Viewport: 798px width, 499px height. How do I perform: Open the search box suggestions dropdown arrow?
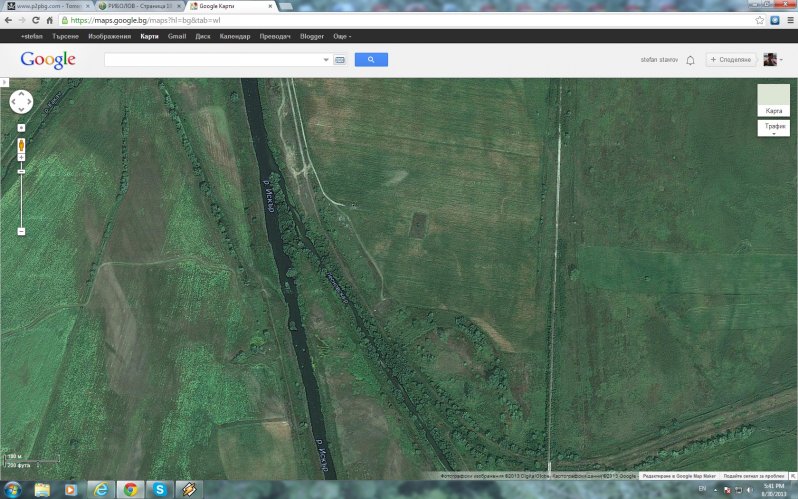click(x=326, y=60)
